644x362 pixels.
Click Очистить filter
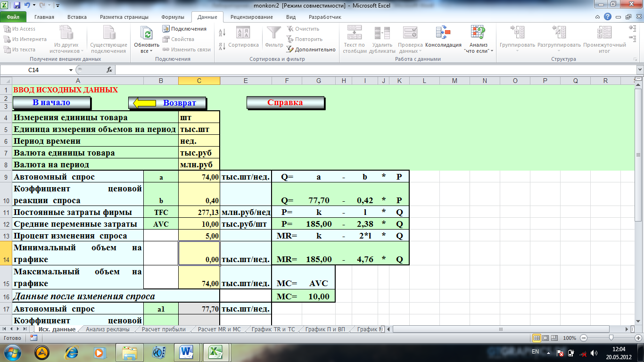[x=303, y=29]
